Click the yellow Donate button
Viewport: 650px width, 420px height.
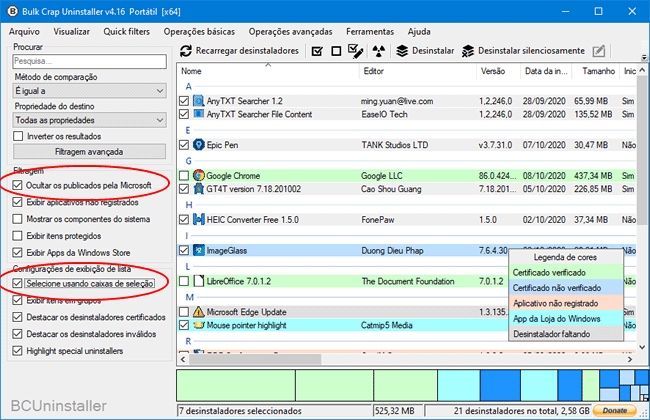(614, 410)
